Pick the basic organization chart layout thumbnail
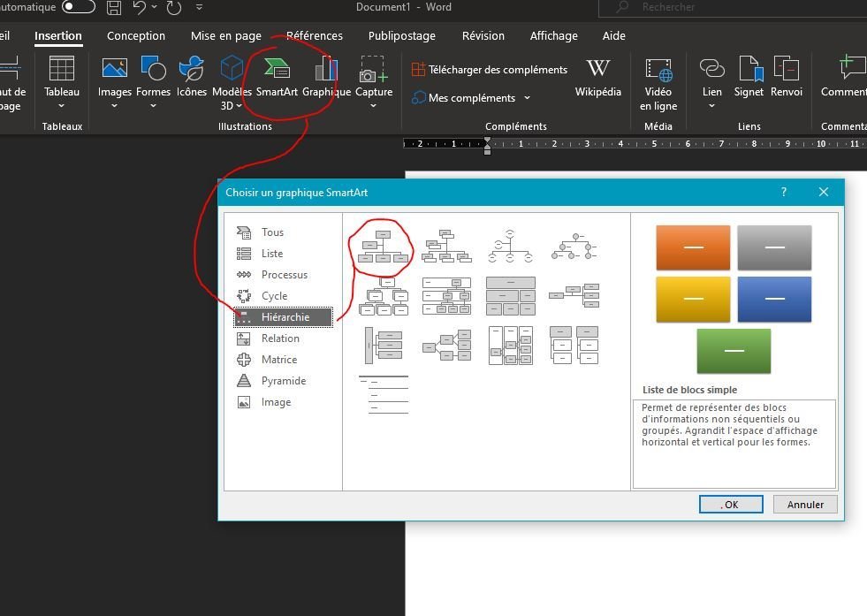Viewport: 867px width, 616px height. (384, 246)
